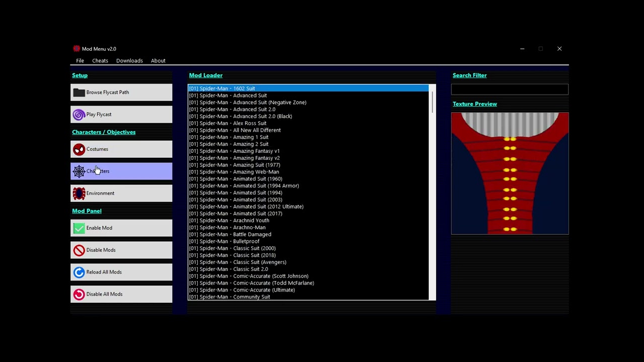This screenshot has width=644, height=362.
Task: Select "Amazing Web-Man" mod
Action: (x=308, y=172)
